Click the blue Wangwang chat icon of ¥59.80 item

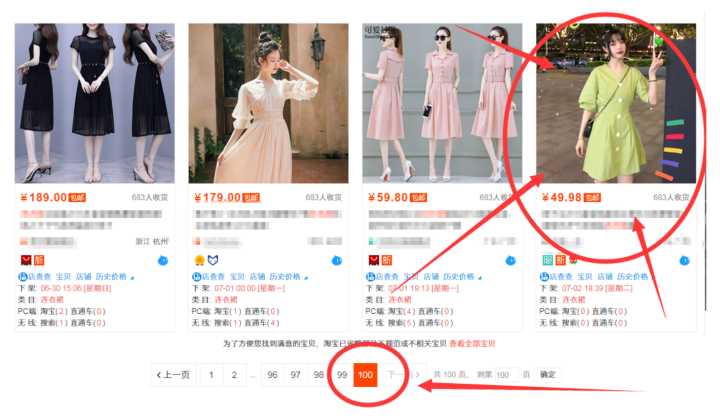coord(510,261)
